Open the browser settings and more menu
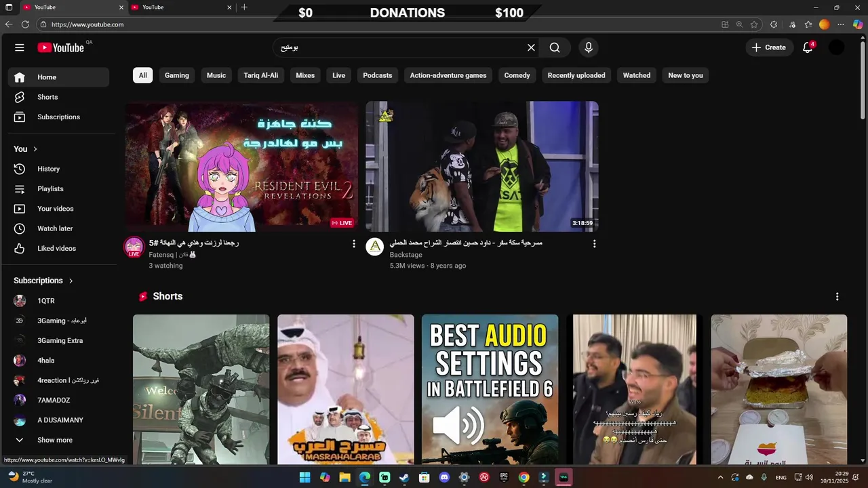 [x=841, y=24]
